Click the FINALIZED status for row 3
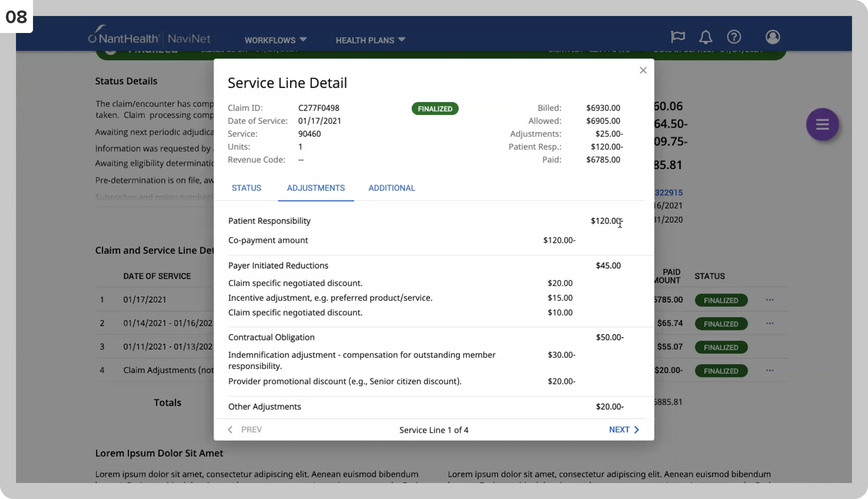Image resolution: width=868 pixels, height=499 pixels. point(721,347)
